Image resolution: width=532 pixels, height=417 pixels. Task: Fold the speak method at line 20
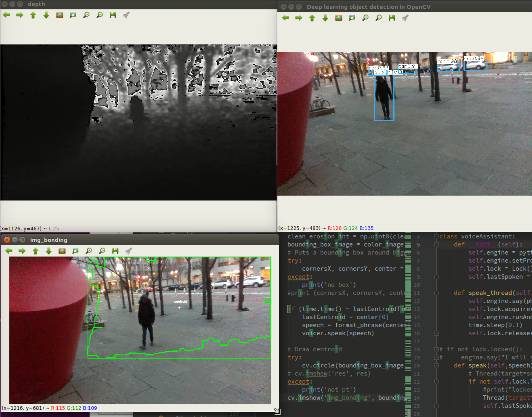click(437, 365)
